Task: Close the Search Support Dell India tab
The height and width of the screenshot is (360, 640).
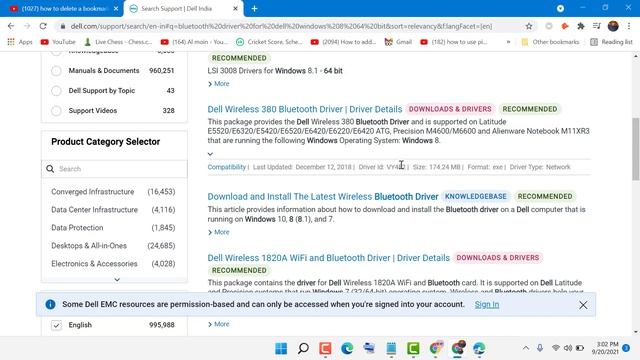Action: (235, 9)
